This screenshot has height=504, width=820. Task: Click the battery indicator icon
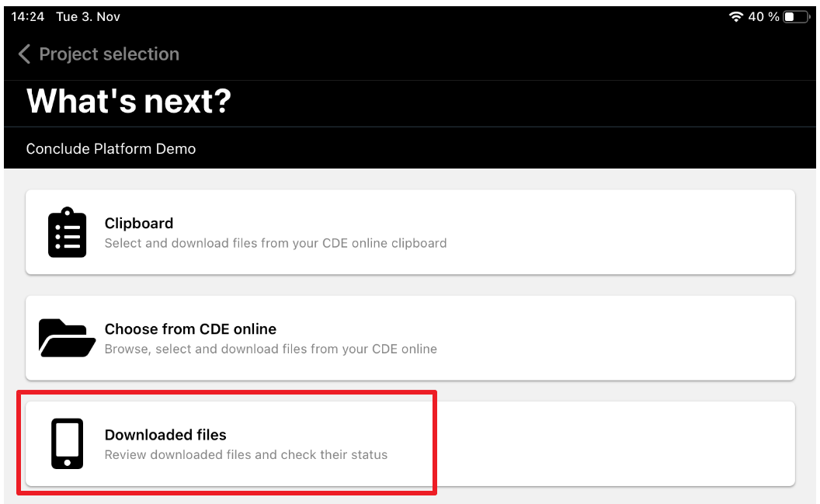click(797, 17)
